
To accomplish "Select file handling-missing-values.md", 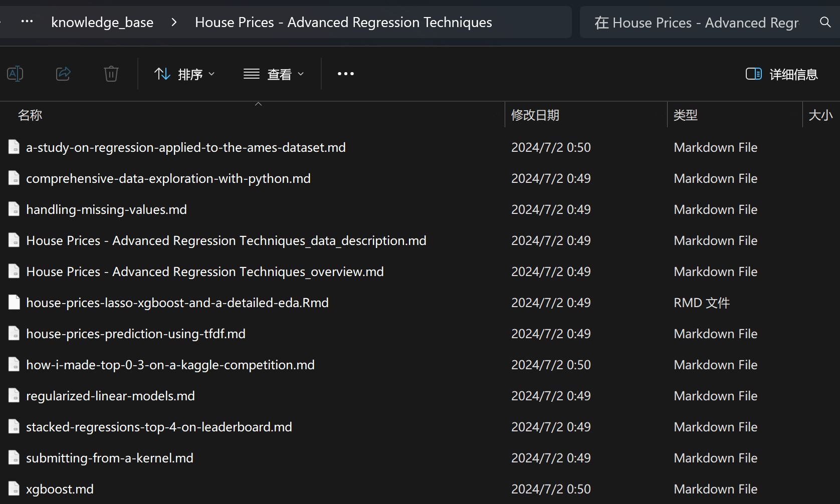I will (106, 209).
